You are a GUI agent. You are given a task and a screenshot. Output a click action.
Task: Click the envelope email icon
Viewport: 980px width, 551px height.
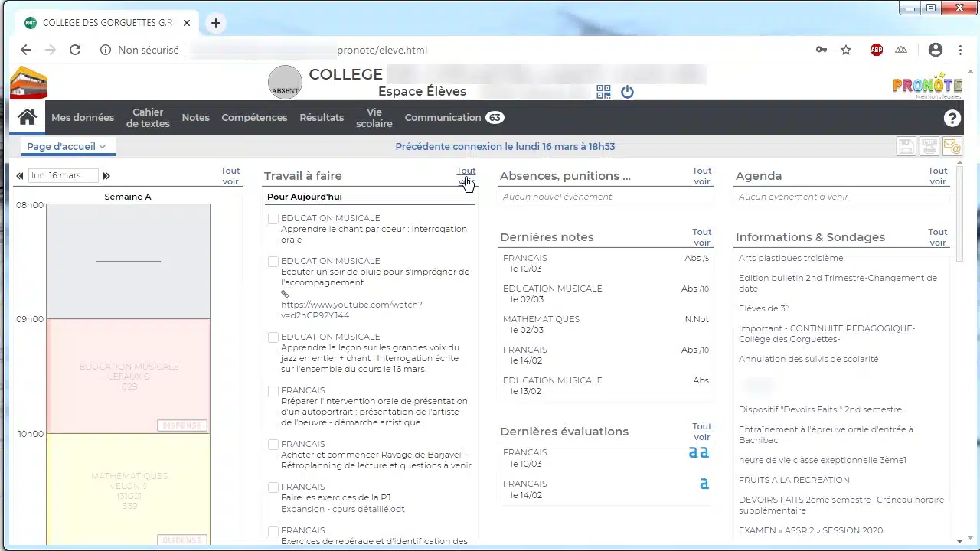pyautogui.click(x=952, y=146)
